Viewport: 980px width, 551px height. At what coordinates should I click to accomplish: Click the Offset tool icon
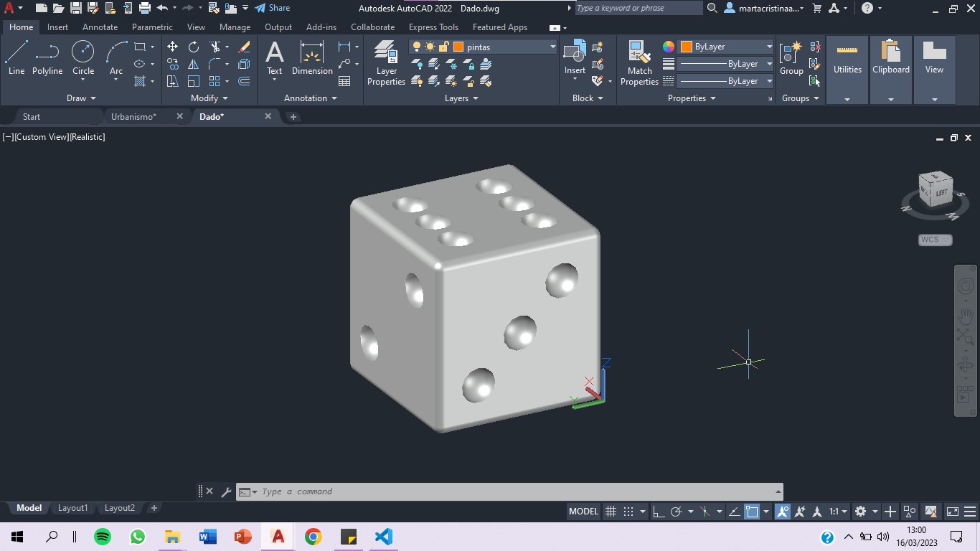(244, 81)
